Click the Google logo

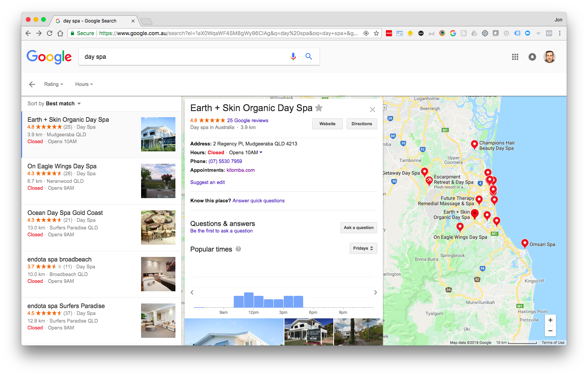(x=49, y=57)
